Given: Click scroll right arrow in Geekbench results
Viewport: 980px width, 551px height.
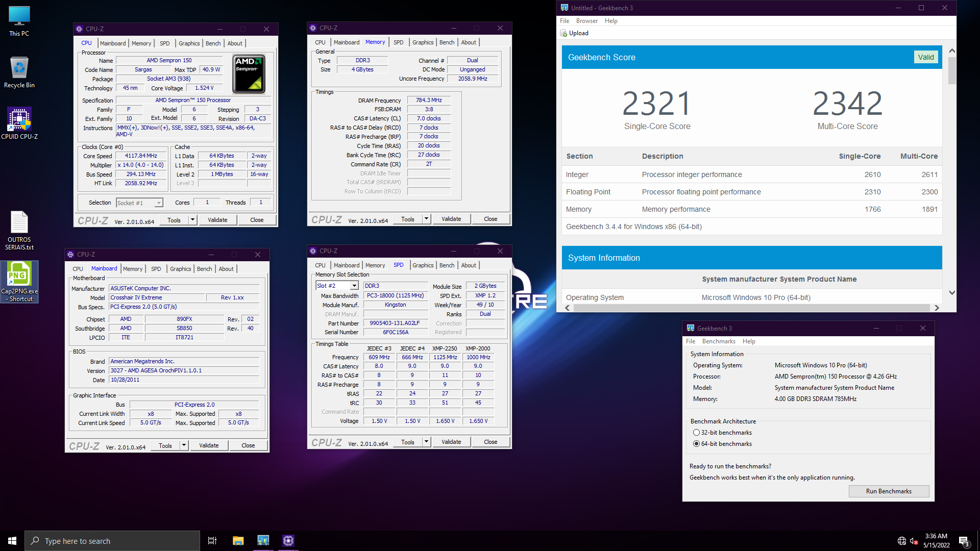Looking at the screenshot, I should click(x=937, y=308).
